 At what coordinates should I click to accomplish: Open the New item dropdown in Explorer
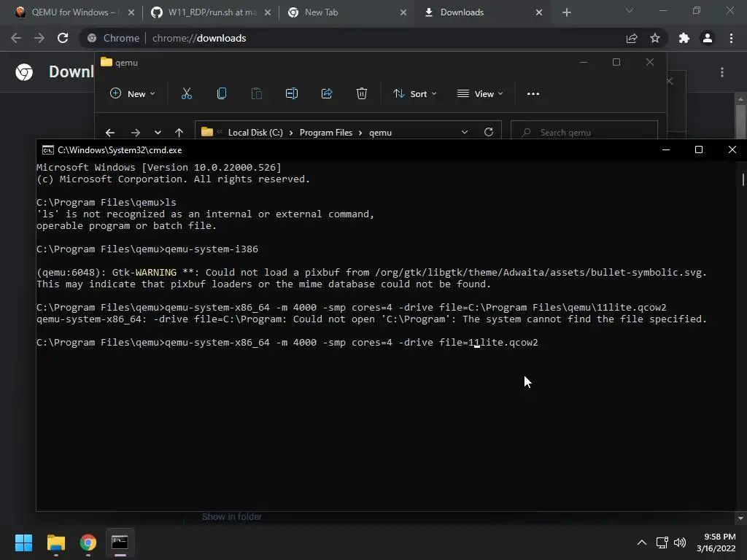[x=133, y=94]
